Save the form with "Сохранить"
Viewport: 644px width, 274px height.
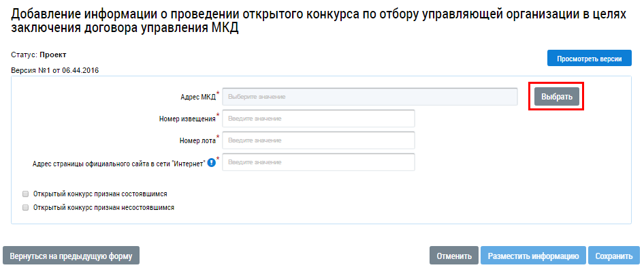click(x=614, y=256)
